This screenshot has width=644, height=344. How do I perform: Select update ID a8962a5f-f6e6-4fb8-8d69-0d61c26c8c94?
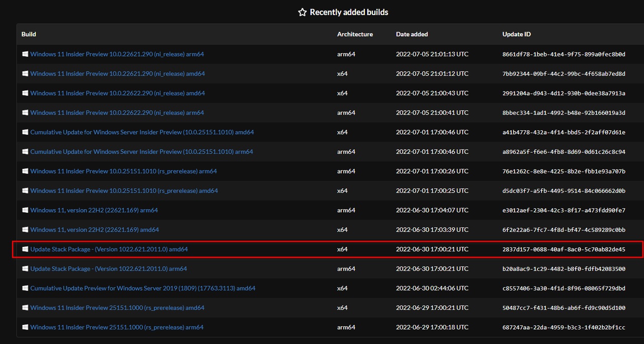[x=564, y=151]
